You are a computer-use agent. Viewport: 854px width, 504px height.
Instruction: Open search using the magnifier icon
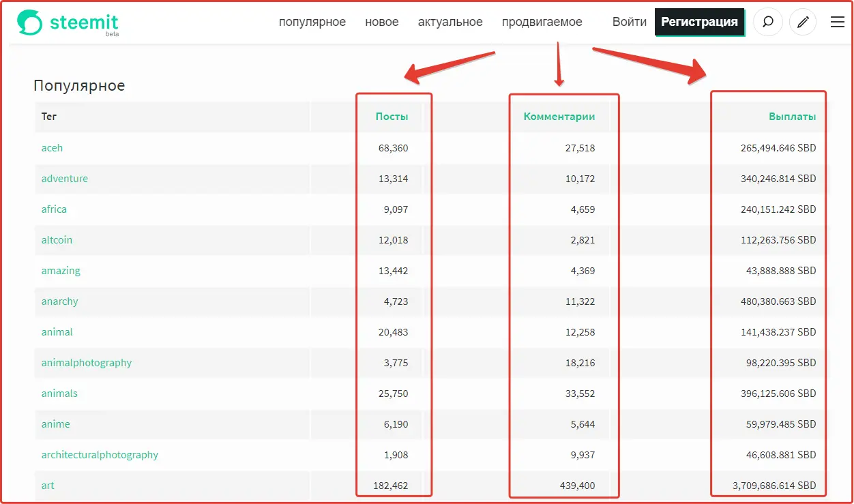point(768,22)
